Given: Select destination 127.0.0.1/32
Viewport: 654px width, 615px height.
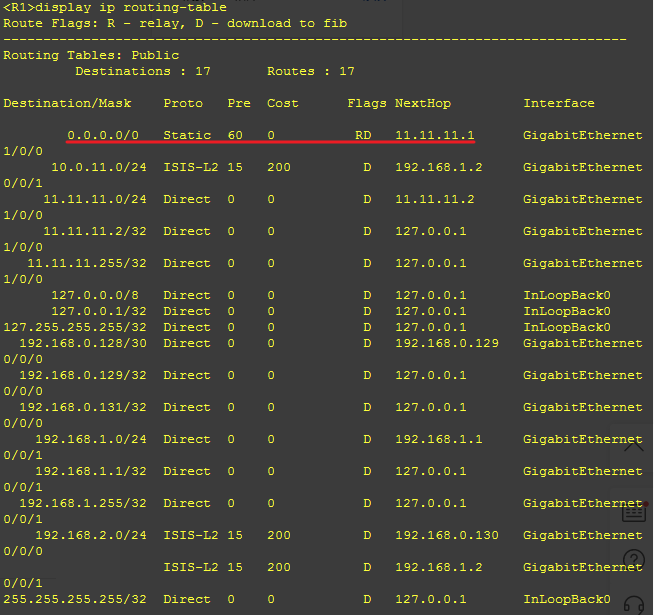Looking at the screenshot, I should coord(99,311).
